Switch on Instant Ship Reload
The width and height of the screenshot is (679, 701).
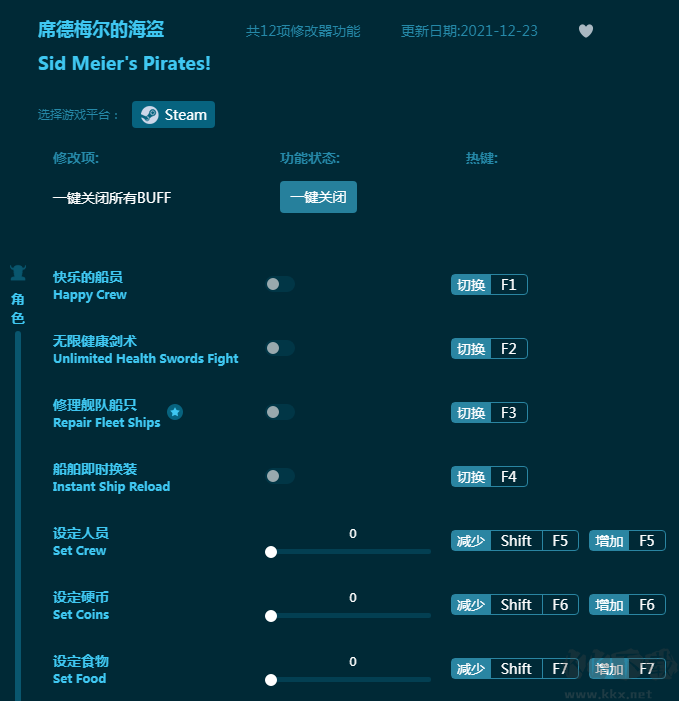click(x=280, y=476)
